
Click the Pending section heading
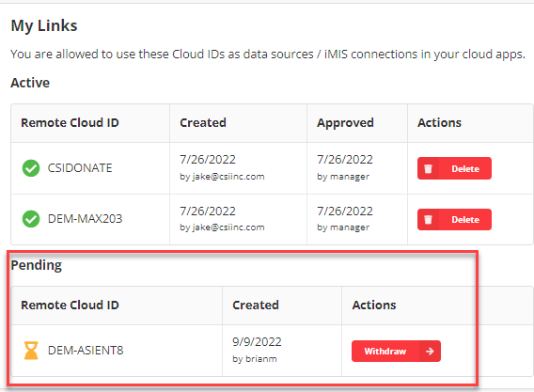[37, 265]
